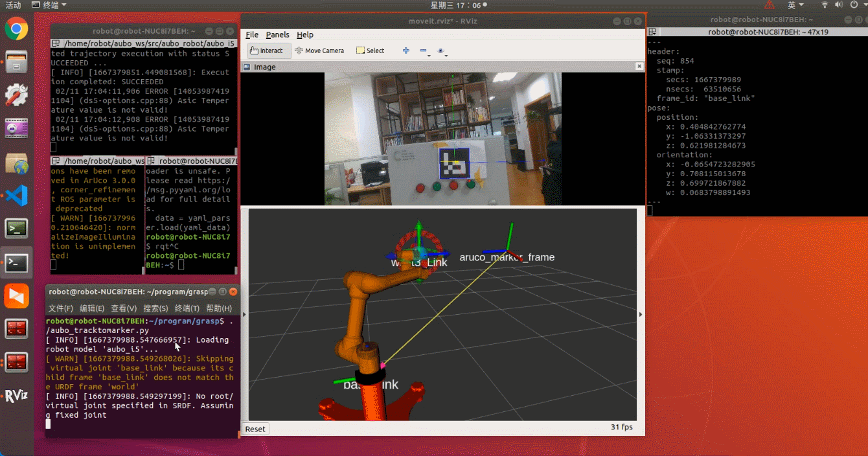Open 查看(V) menu in grasp terminal

pos(124,308)
